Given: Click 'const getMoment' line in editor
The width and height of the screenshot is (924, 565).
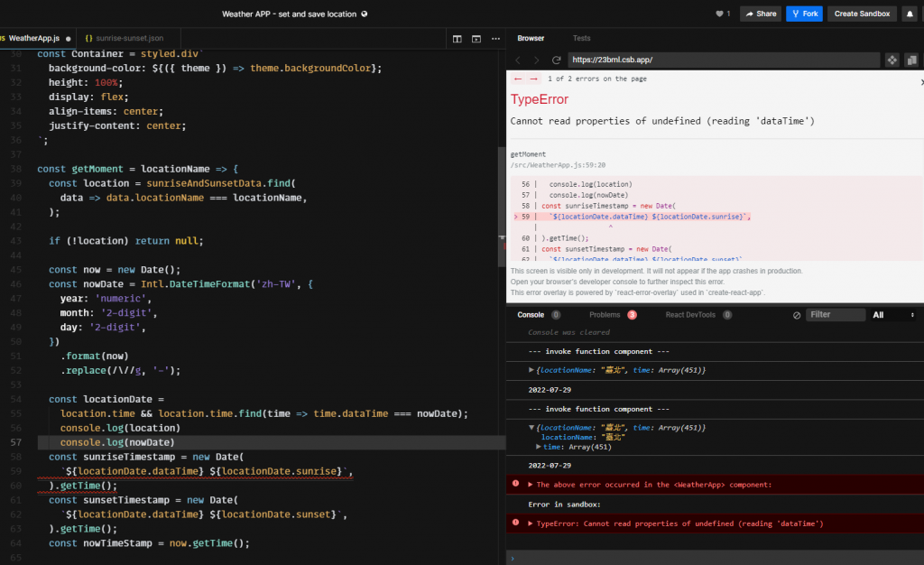Looking at the screenshot, I should [x=137, y=169].
